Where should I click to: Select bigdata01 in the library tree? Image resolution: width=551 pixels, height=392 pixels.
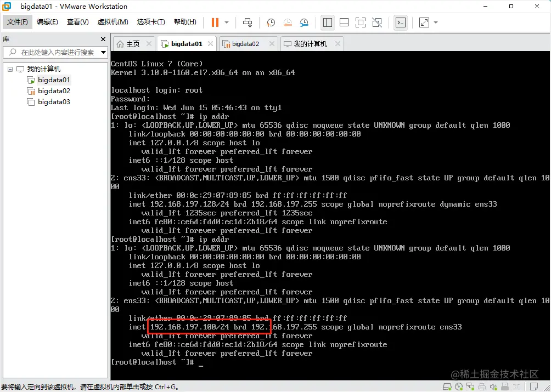click(54, 80)
